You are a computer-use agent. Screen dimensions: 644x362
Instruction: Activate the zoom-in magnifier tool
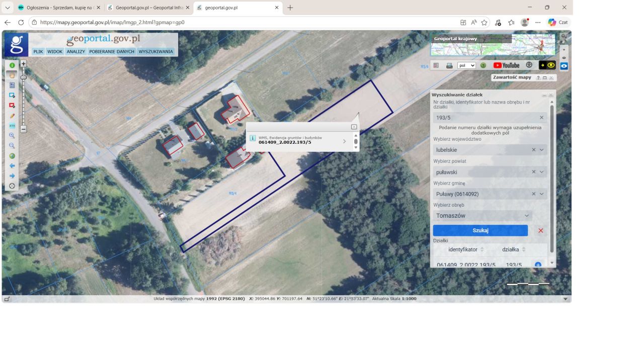point(12,136)
